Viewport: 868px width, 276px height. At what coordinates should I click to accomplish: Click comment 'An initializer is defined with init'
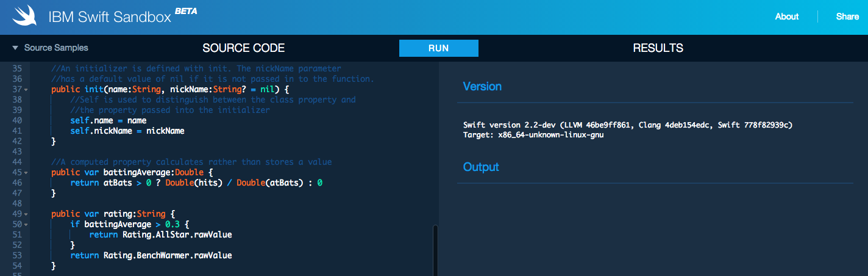196,68
